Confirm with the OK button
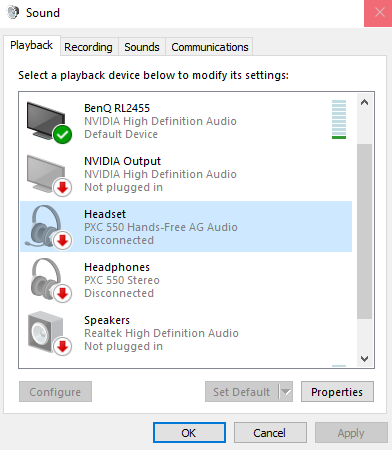Image resolution: width=392 pixels, height=450 pixels. click(189, 433)
